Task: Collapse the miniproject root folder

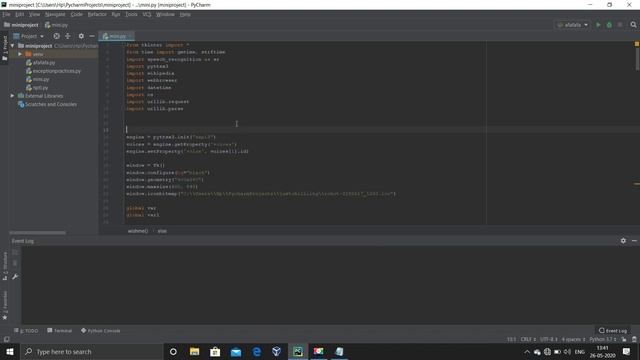Action: (13, 46)
